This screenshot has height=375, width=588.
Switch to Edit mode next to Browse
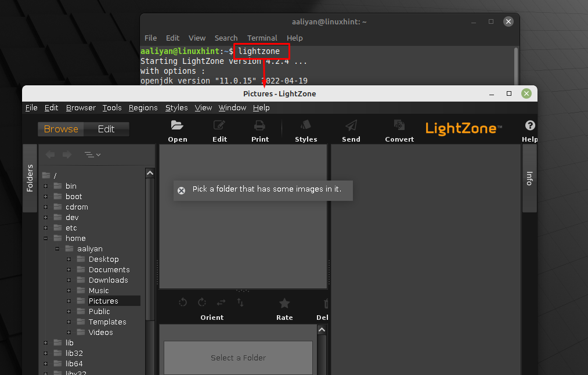coord(106,129)
